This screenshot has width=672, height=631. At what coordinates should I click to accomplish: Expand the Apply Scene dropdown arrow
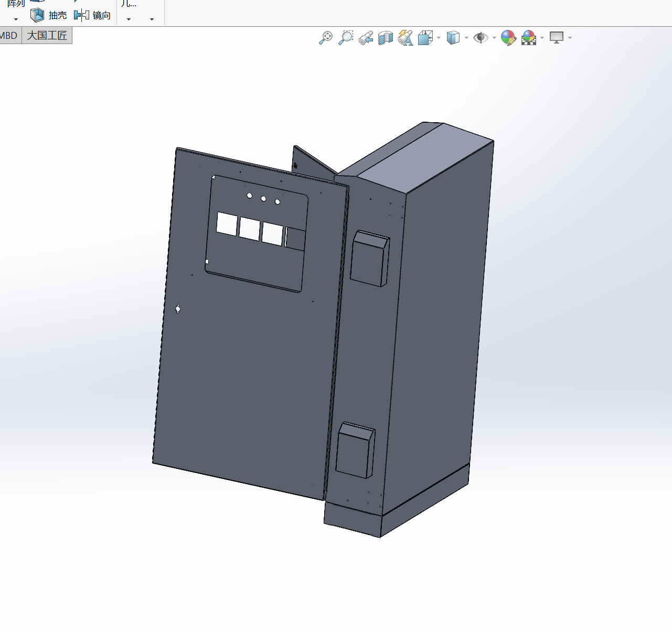tap(542, 38)
